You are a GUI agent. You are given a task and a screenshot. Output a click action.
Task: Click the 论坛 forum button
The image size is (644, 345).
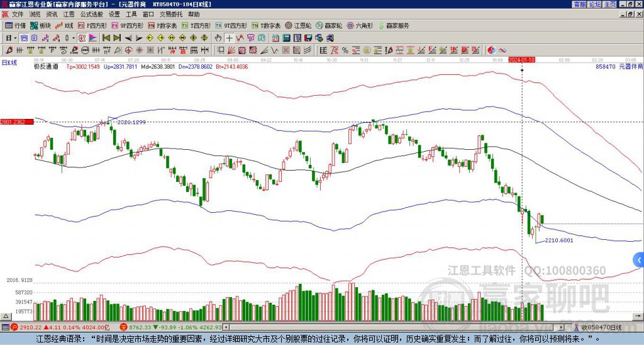[x=595, y=4]
